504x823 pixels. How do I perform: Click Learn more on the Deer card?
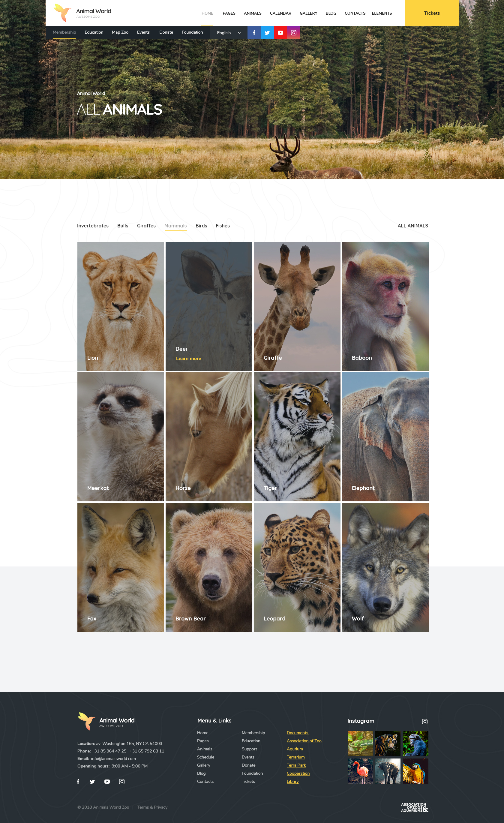pos(188,358)
